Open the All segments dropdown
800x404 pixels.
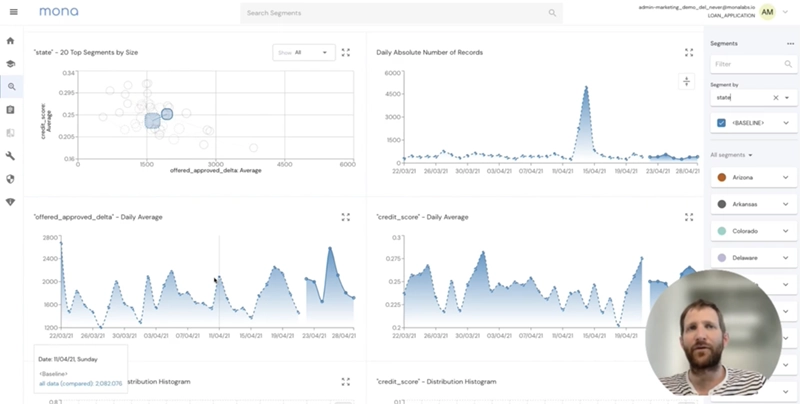tap(732, 155)
